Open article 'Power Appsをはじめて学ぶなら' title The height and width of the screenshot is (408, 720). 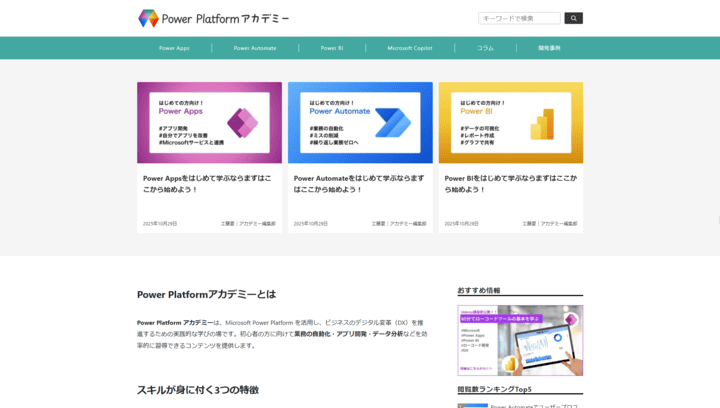pyautogui.click(x=207, y=184)
